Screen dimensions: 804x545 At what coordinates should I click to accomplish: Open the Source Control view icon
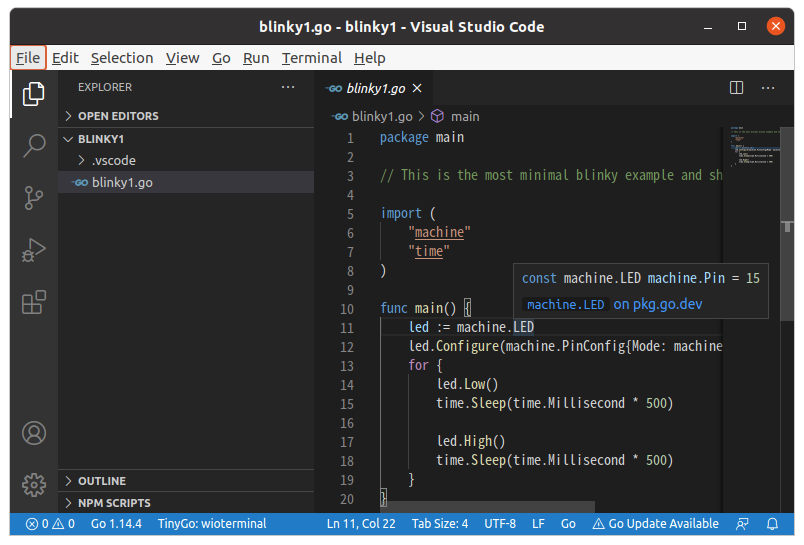tap(34, 198)
